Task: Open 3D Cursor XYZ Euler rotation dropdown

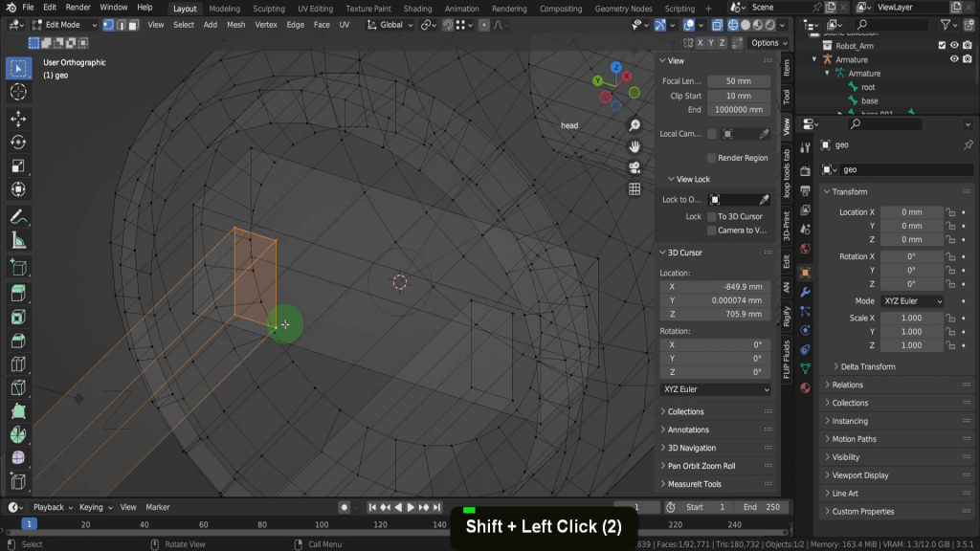Action: tap(715, 389)
